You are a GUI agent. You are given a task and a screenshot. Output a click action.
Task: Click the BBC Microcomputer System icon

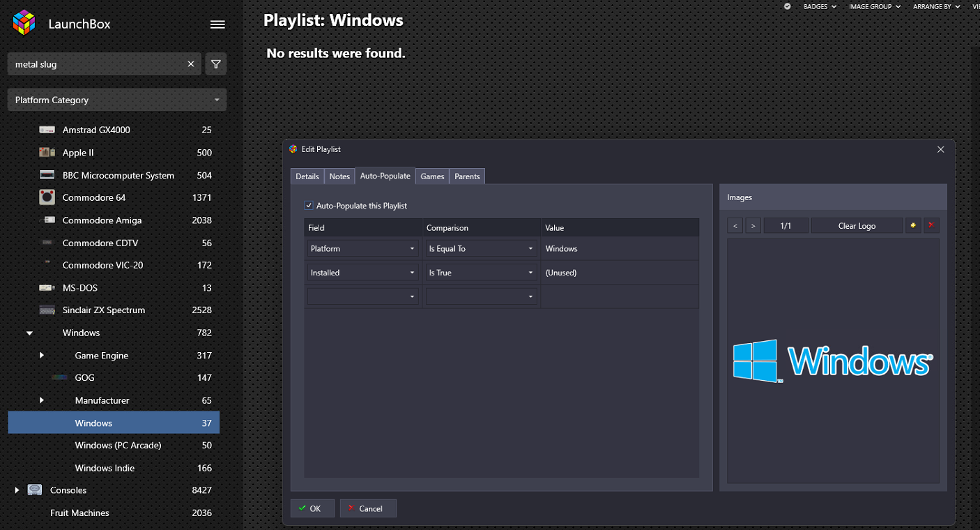47,175
